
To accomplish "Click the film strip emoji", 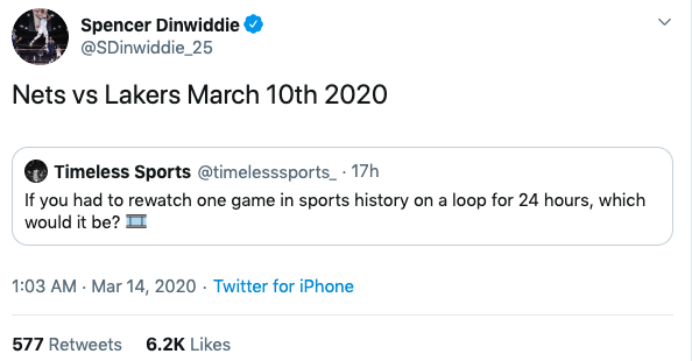I will click(x=136, y=221).
